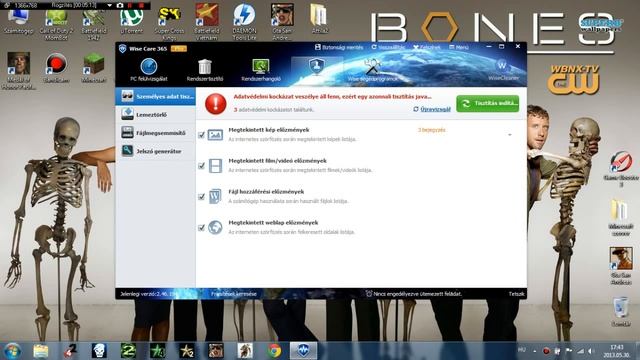Open Google Chrome from the taskbar
The width and height of the screenshot is (640, 360).
point(274,351)
